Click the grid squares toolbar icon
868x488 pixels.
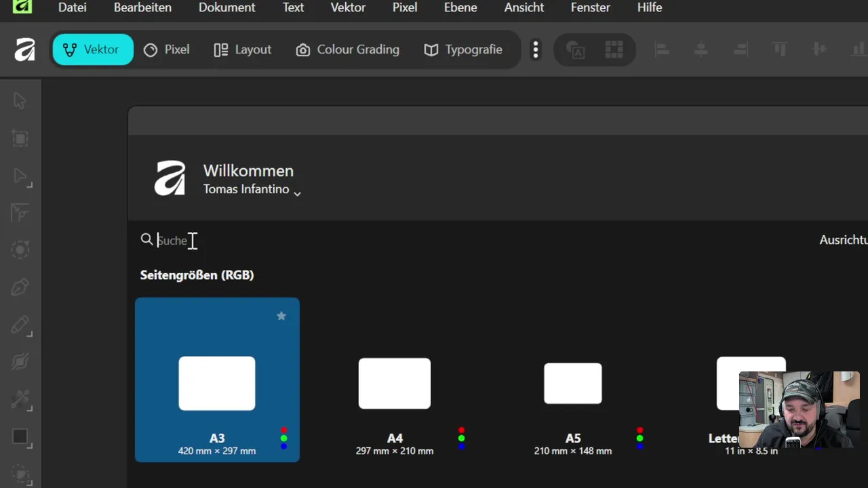[x=614, y=49]
